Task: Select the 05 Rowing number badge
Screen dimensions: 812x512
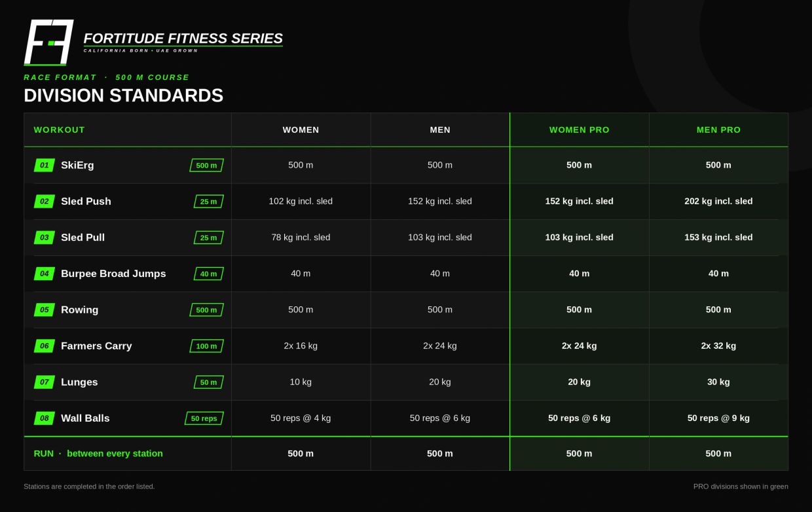Action: tap(44, 310)
